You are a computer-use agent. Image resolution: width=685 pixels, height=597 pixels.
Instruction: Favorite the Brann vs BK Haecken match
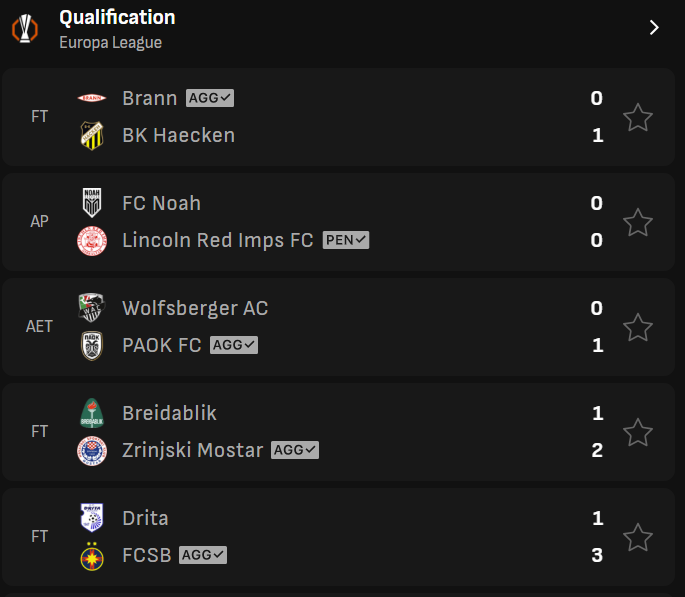coord(638,117)
